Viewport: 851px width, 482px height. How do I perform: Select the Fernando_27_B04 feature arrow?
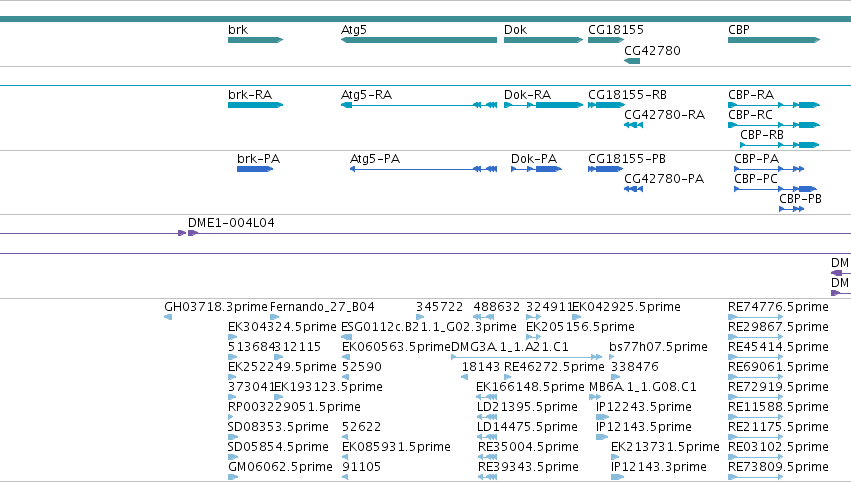275,317
